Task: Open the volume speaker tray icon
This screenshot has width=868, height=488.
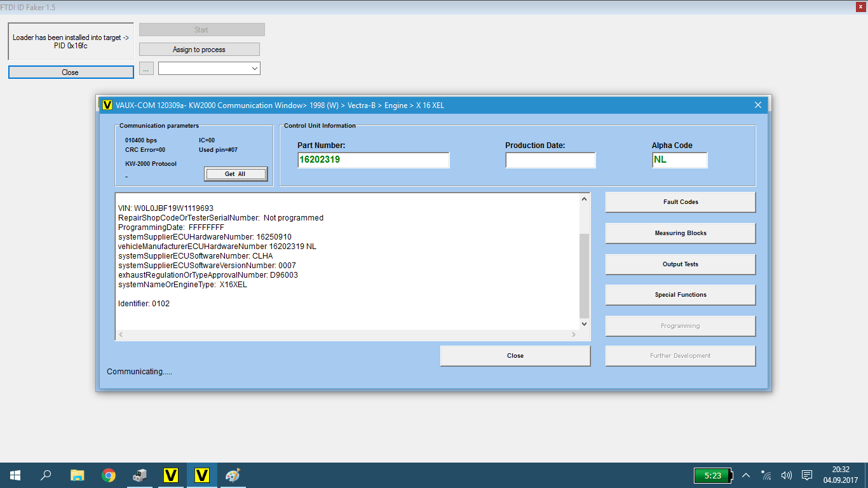Action: (787, 475)
